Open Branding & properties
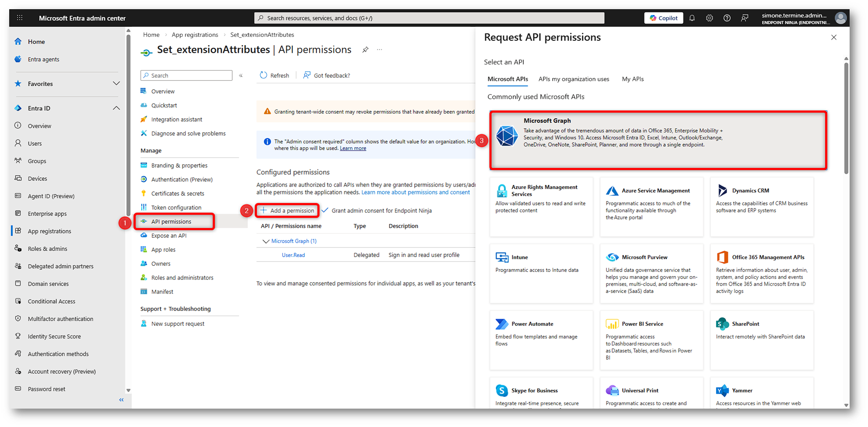 (179, 165)
